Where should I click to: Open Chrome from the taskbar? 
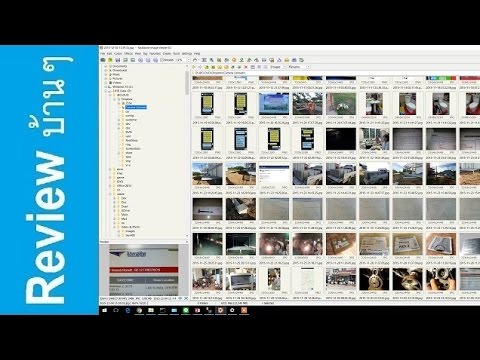coord(139,310)
